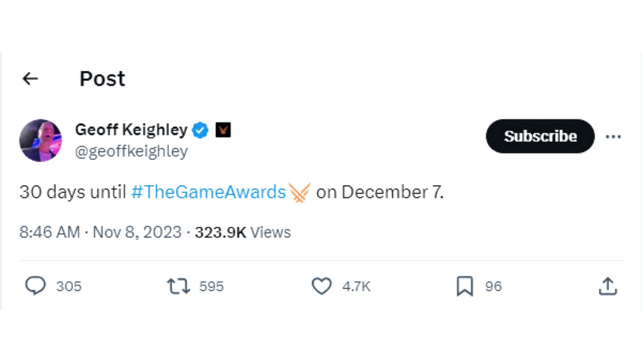Click the more options three-dot menu
Screen dimensions: 644x362
(x=613, y=136)
